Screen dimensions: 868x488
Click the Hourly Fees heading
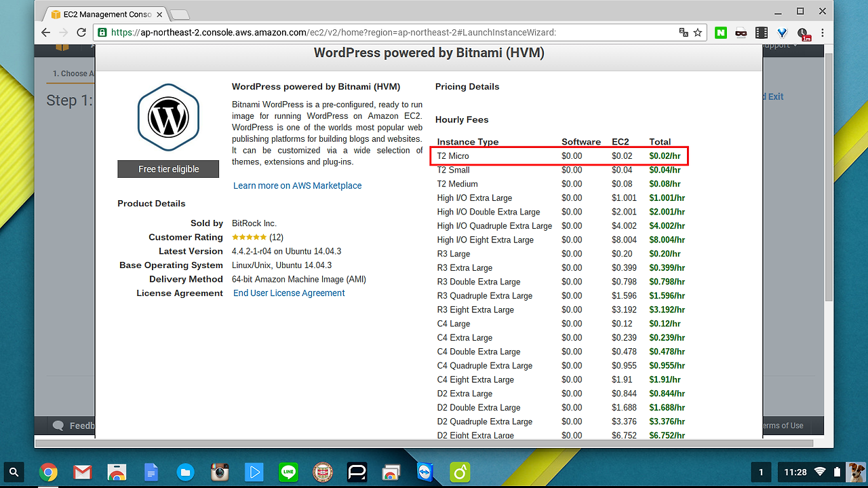(x=462, y=119)
